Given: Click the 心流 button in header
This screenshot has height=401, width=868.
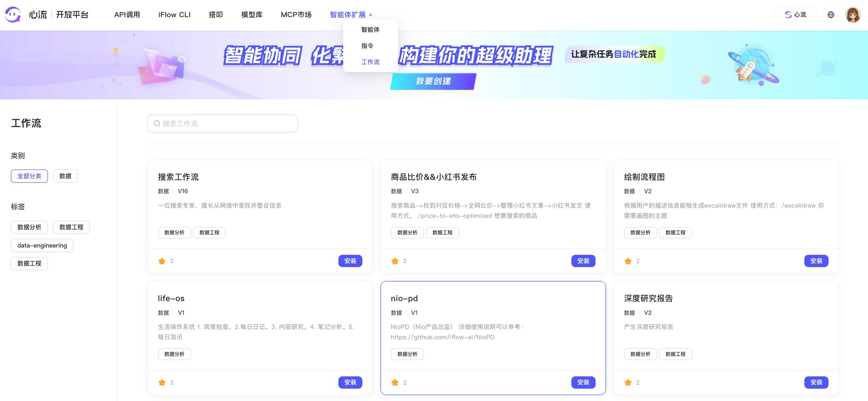Looking at the screenshot, I should point(795,14).
